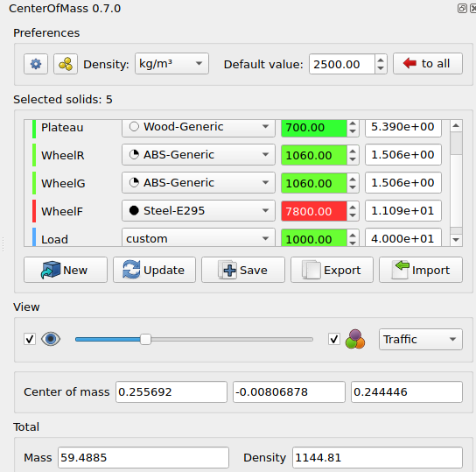Click the total Density field 1144.81

click(x=377, y=457)
